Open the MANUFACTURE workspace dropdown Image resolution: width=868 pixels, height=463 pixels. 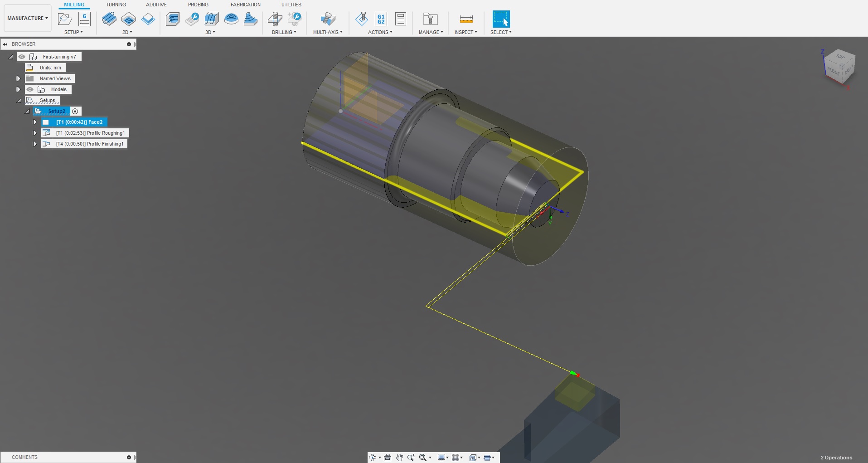click(x=28, y=18)
